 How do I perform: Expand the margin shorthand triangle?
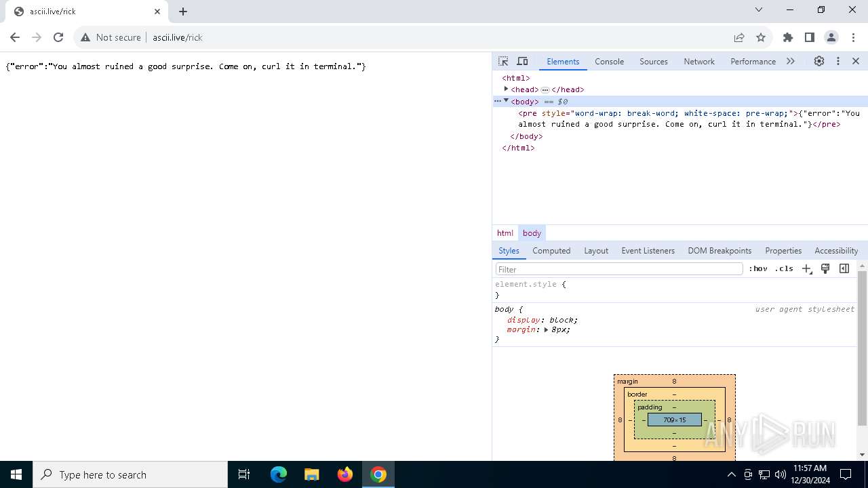coord(545,329)
